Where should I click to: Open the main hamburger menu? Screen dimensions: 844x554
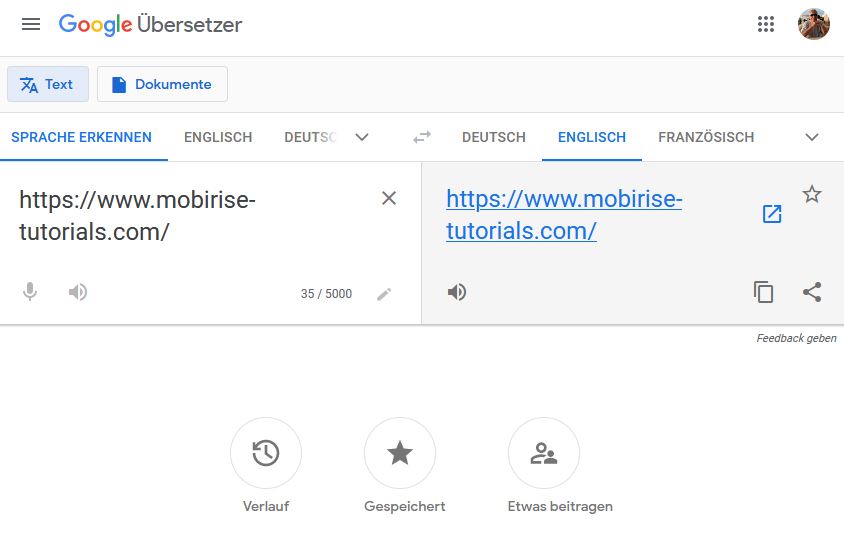(x=31, y=24)
